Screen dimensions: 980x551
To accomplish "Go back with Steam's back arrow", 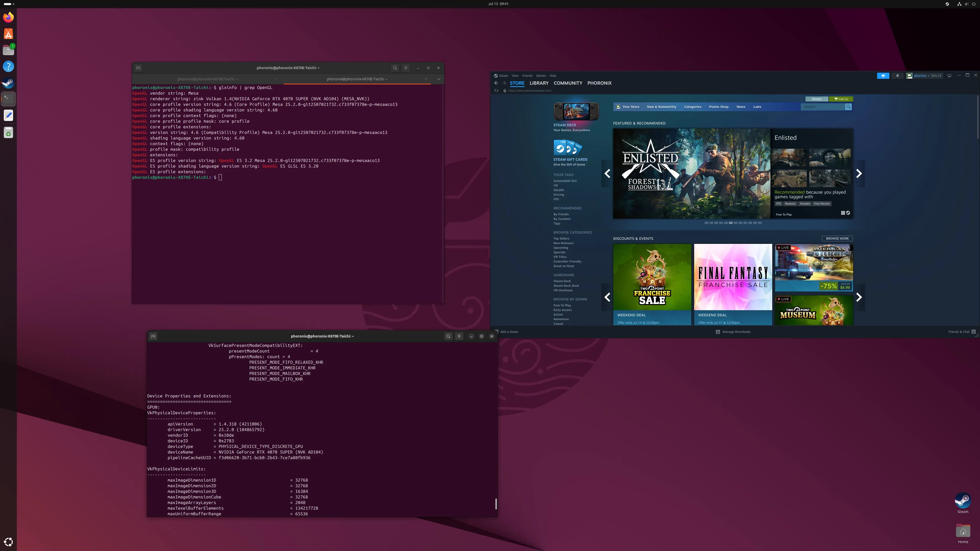I will coord(496,83).
